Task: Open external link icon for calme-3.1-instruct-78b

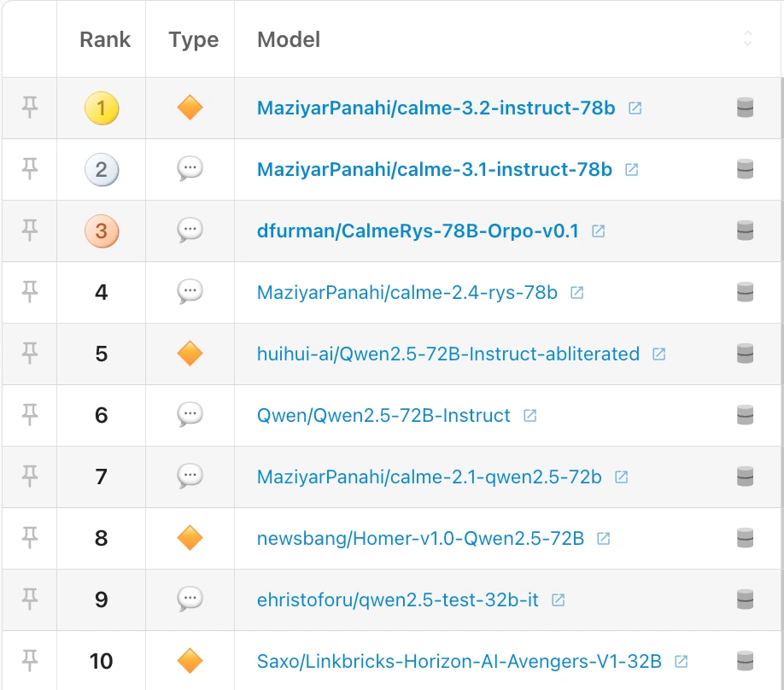Action: point(632,170)
